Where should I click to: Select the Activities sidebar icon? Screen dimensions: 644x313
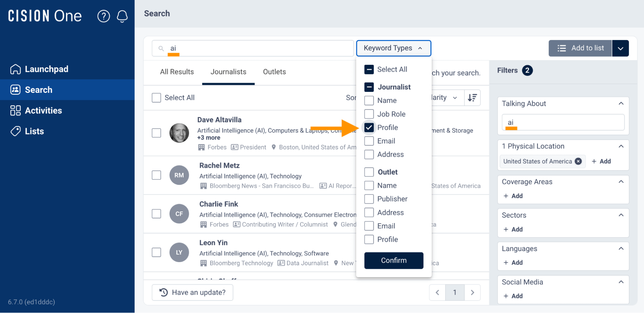15,110
